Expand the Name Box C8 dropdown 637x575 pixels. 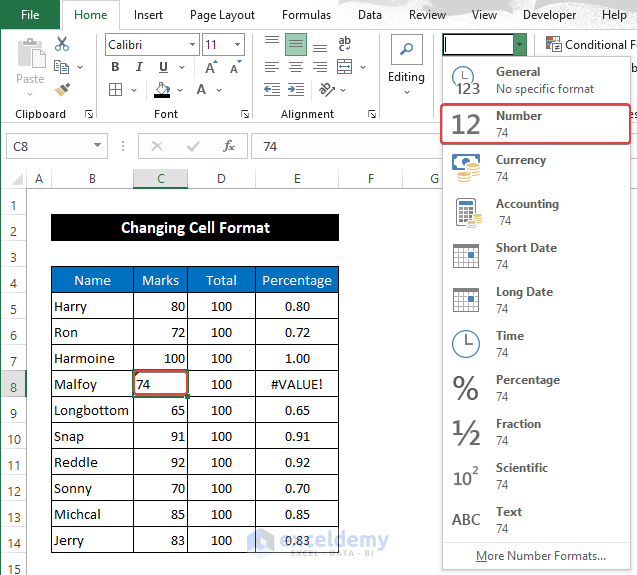click(x=97, y=145)
